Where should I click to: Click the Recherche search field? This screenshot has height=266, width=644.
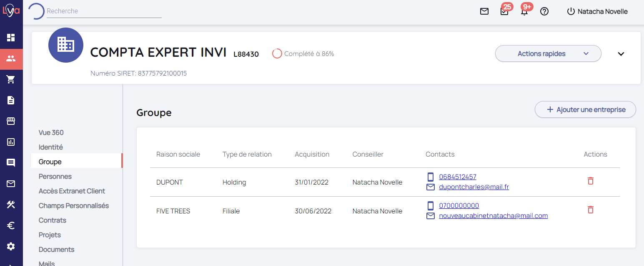click(103, 11)
